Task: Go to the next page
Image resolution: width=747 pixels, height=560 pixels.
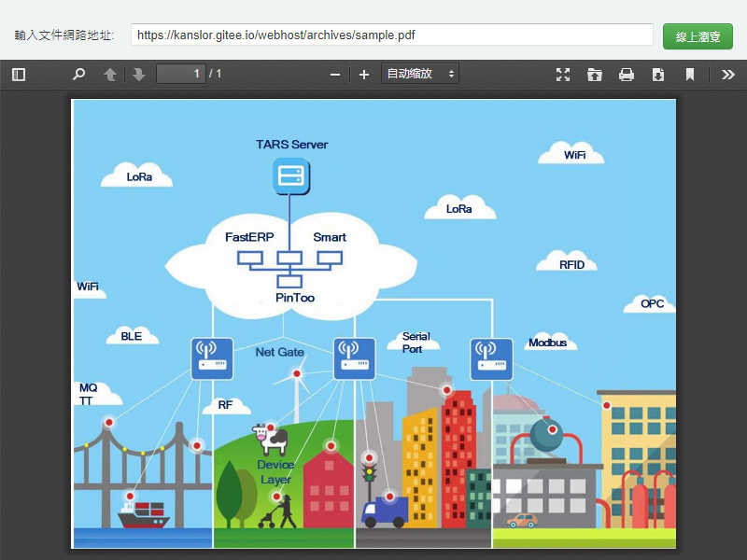Action: (x=139, y=75)
